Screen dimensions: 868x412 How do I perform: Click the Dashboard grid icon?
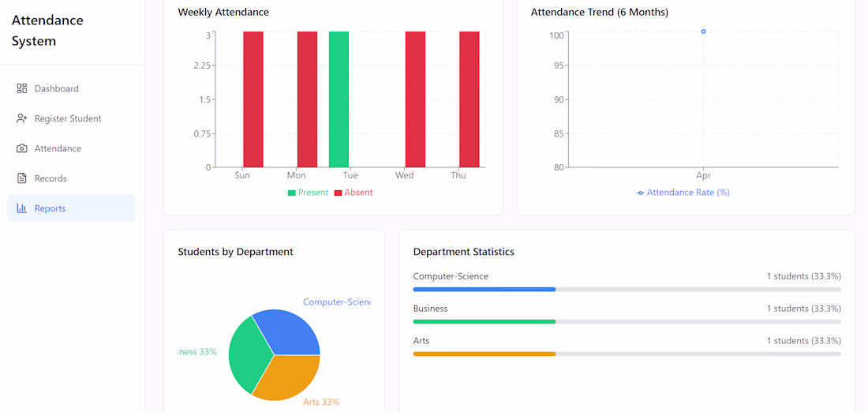[x=22, y=88]
